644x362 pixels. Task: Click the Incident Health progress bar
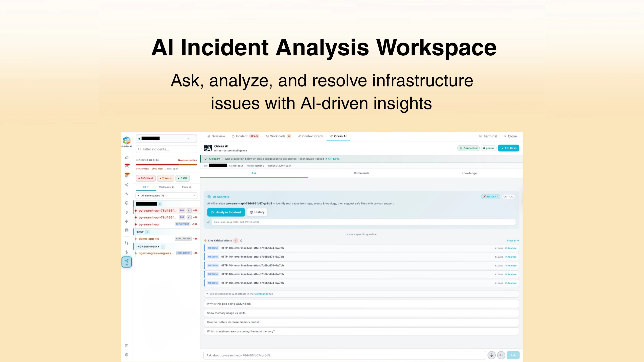(166, 164)
